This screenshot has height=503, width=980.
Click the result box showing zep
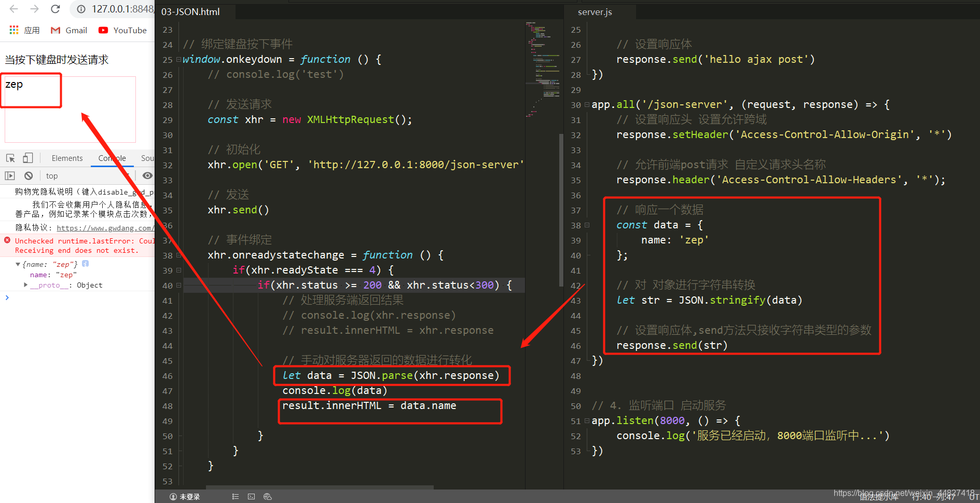click(x=70, y=109)
